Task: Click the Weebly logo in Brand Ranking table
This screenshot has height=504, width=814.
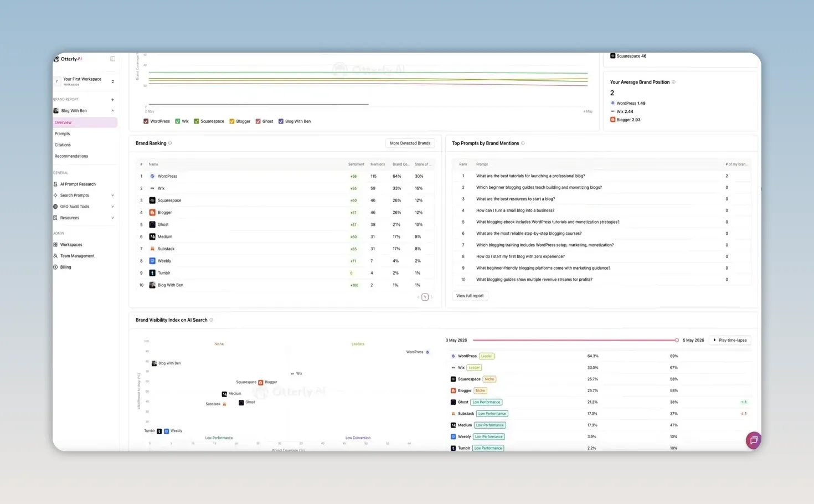Action: click(x=152, y=261)
